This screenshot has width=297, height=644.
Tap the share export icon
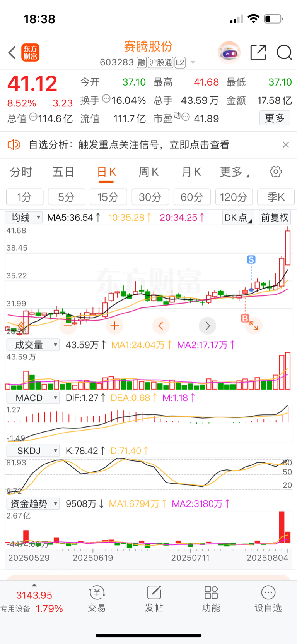click(x=258, y=53)
